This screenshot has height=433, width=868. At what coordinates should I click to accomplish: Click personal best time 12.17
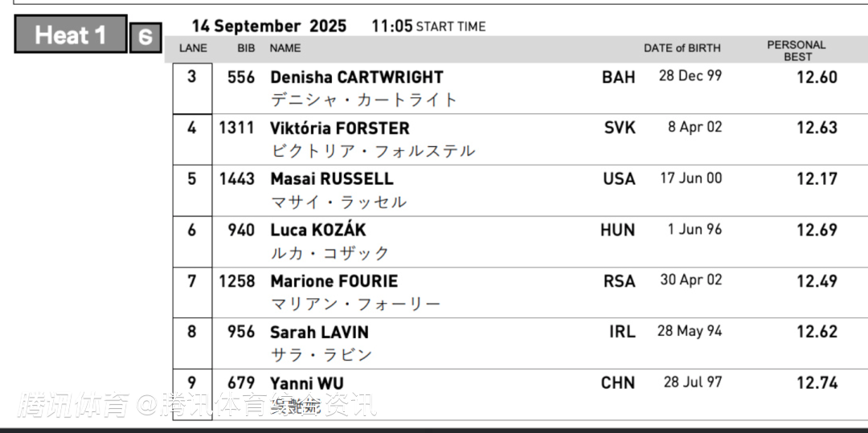tap(817, 179)
